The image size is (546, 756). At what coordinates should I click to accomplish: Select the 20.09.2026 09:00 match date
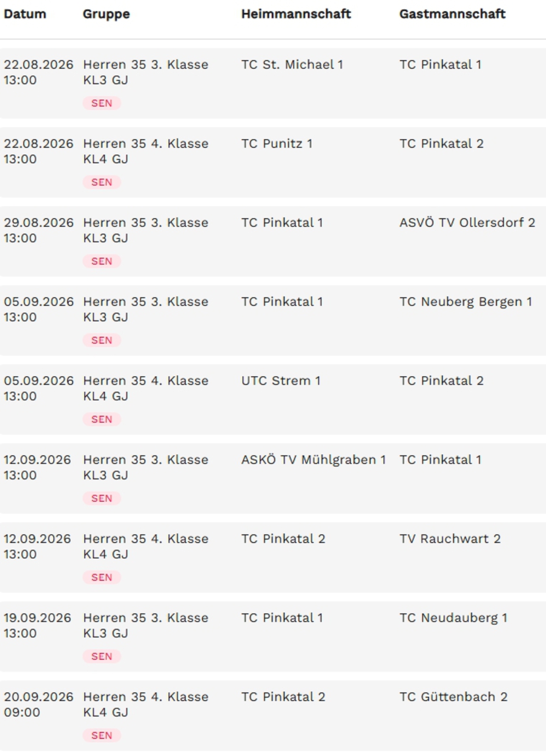[x=39, y=705]
